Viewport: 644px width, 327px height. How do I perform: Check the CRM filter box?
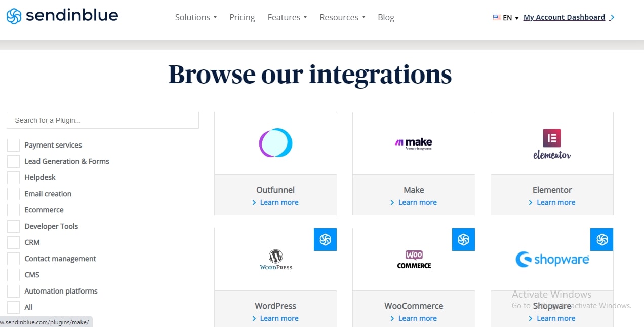[13, 242]
